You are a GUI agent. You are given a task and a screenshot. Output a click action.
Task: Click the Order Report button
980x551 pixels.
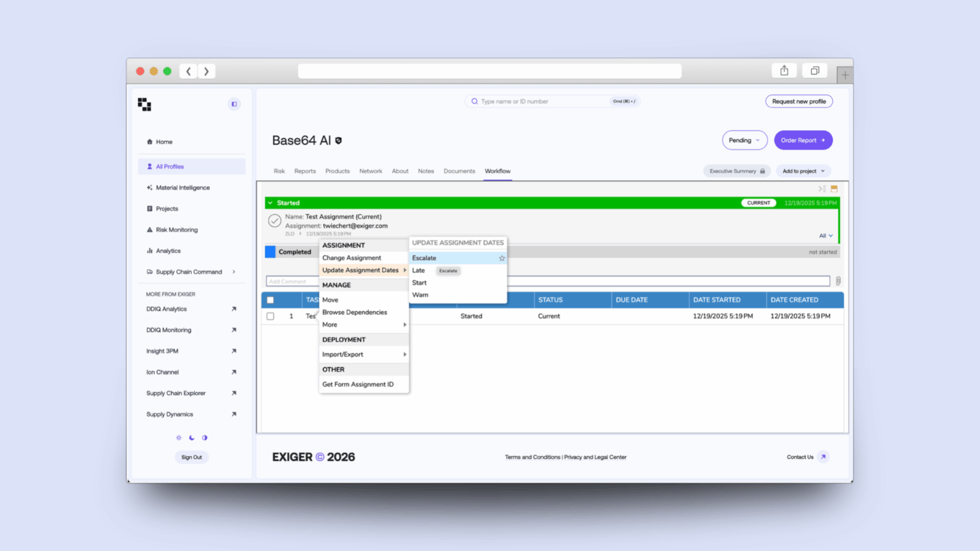tap(803, 140)
